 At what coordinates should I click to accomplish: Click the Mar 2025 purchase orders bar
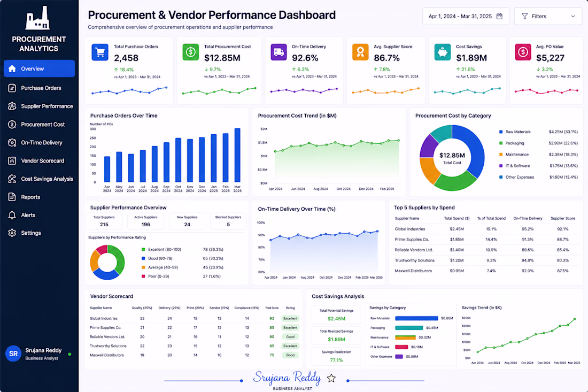click(237, 155)
